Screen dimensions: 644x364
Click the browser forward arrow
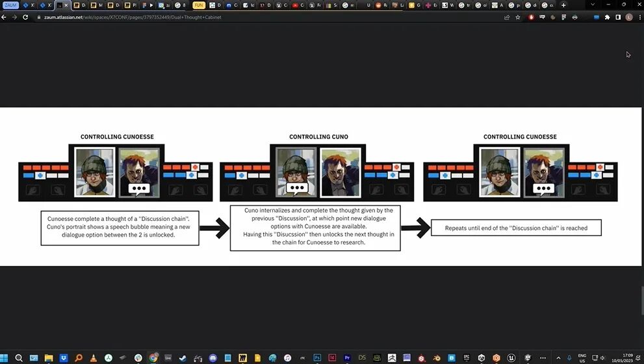point(15,18)
